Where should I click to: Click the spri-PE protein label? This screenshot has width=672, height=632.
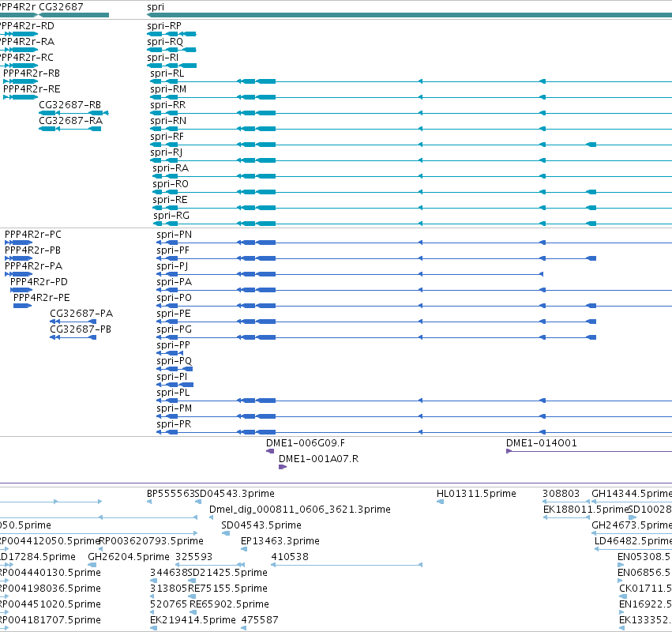[x=174, y=314]
